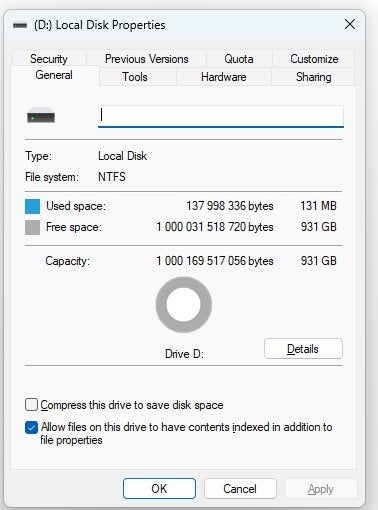Enable Compress this drive to save disk space
Viewport: 378px width, 510px height.
[31, 405]
